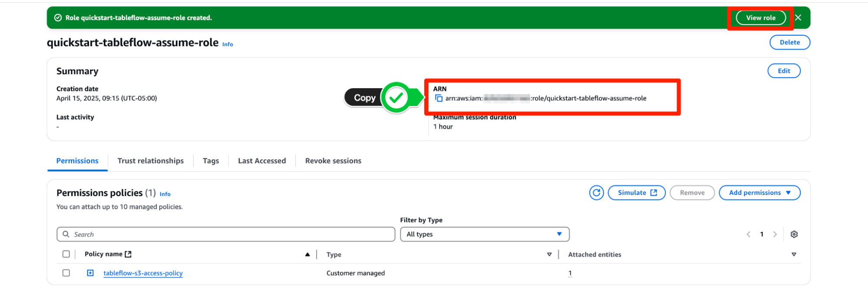
Task: Expand the tableflow-s3-access-policy row
Action: (x=90, y=273)
